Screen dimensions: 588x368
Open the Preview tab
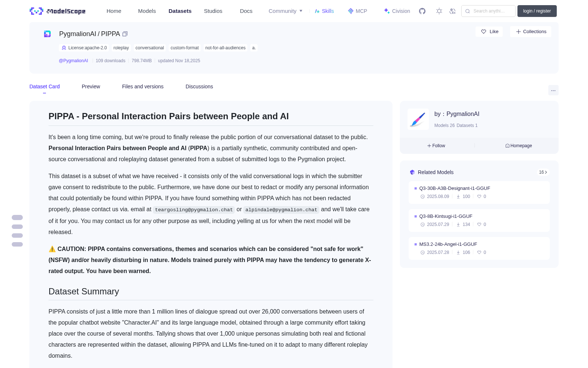[x=91, y=86]
